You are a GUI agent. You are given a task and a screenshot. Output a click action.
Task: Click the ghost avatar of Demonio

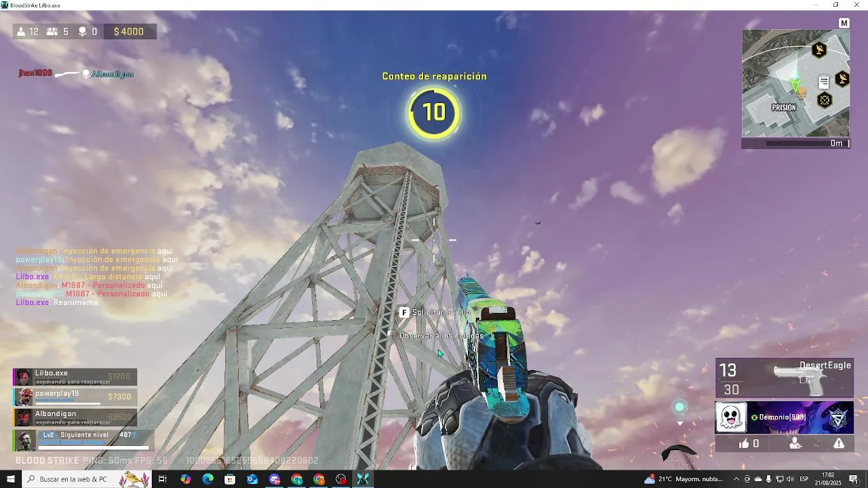tap(731, 418)
